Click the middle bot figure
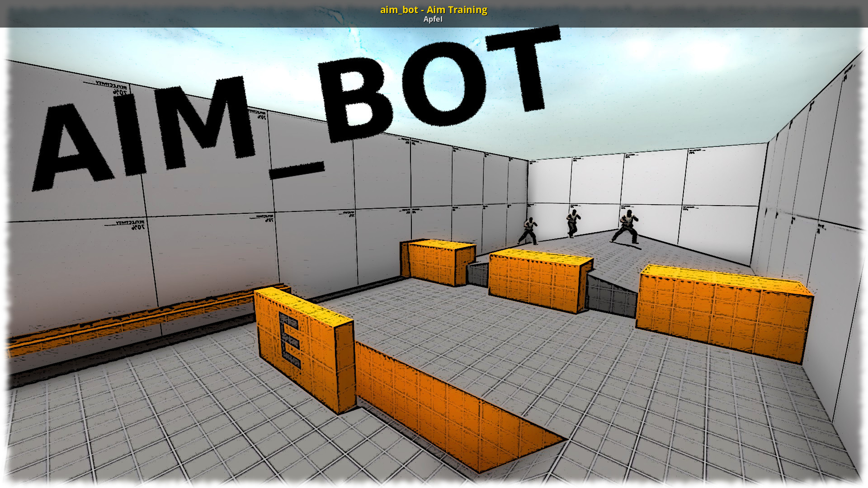Screen dimensions: 868x488 click(x=573, y=223)
